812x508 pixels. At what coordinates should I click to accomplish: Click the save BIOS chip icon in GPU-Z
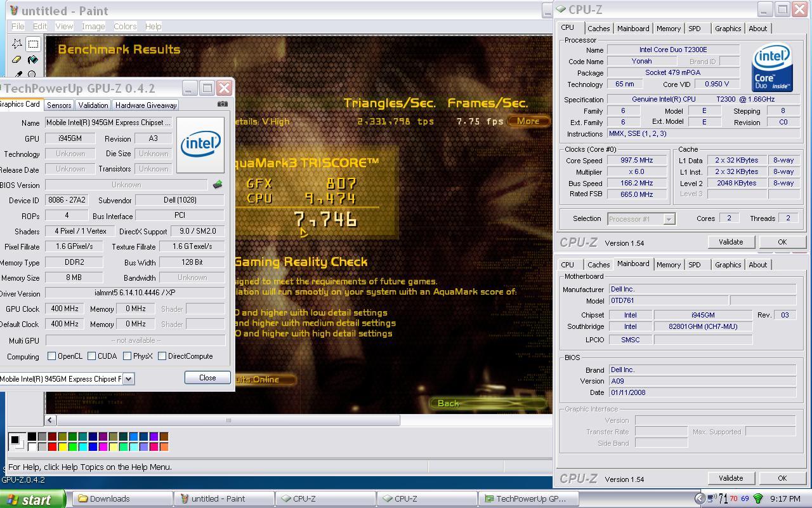coord(217,185)
